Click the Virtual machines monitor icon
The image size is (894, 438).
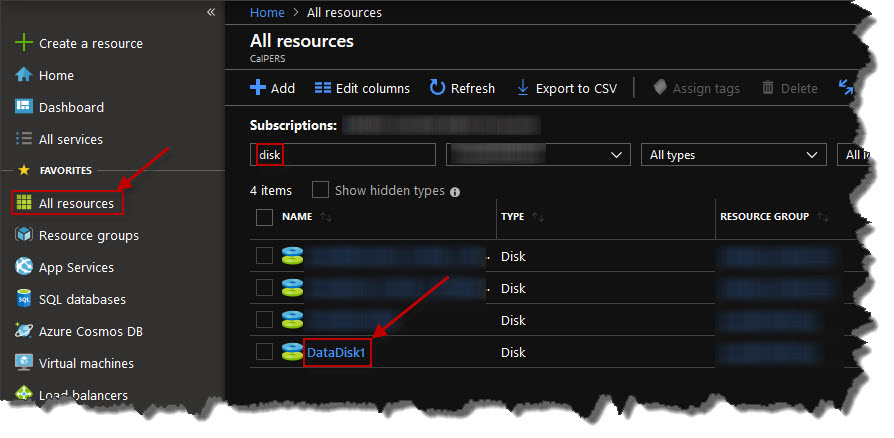tap(24, 362)
